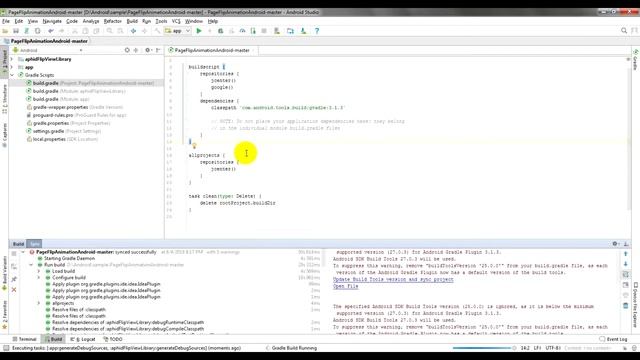This screenshot has width=640, height=360.
Task: Click the Debug app bug icon
Action: [220, 31]
